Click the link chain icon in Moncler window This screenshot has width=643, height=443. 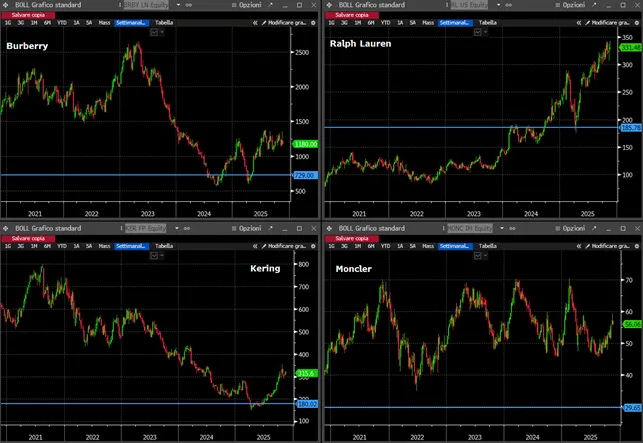(512, 228)
